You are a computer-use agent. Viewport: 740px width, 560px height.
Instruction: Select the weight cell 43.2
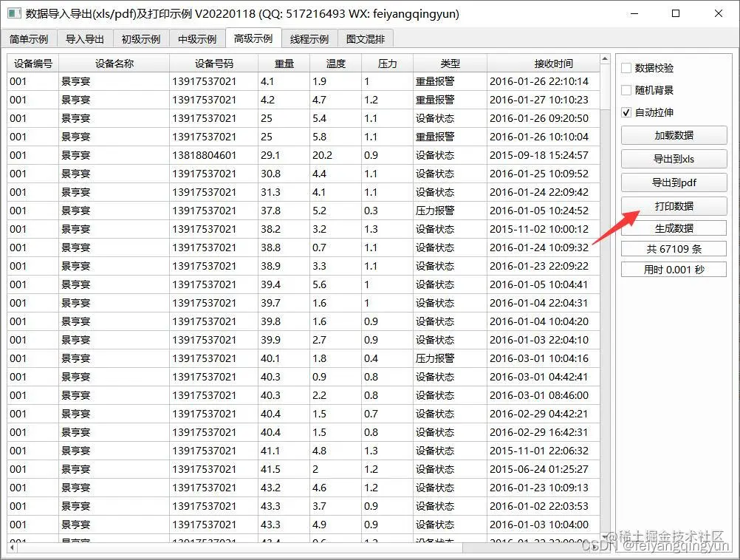(284, 488)
